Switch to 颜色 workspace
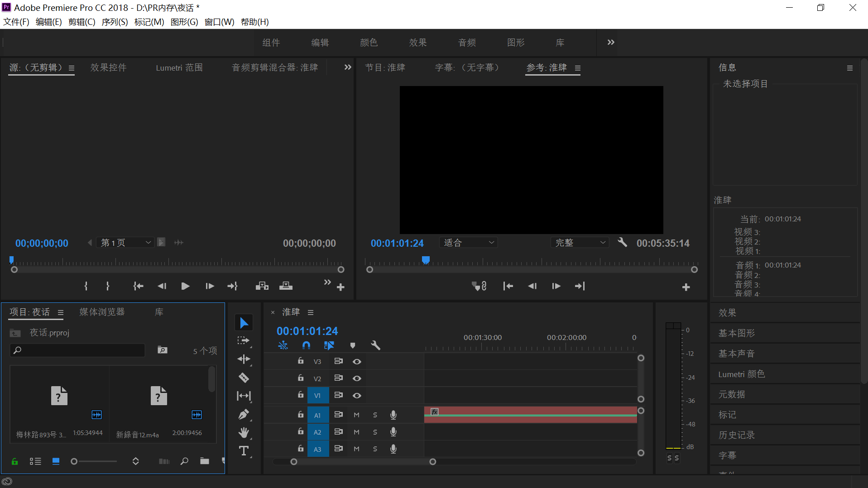 pyautogui.click(x=369, y=43)
